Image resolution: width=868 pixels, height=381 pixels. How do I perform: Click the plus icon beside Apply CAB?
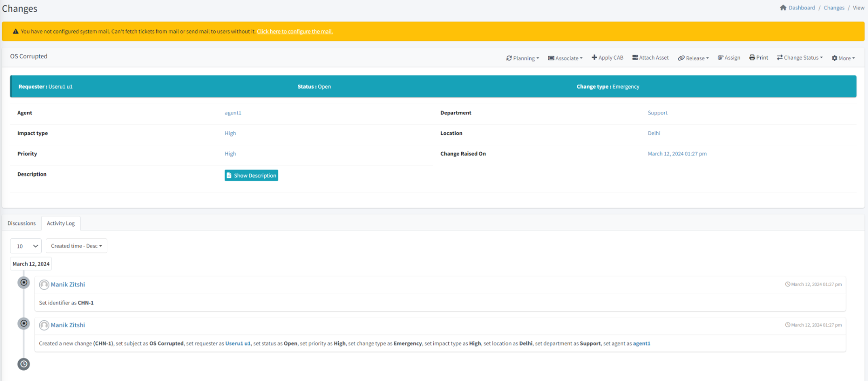594,57
